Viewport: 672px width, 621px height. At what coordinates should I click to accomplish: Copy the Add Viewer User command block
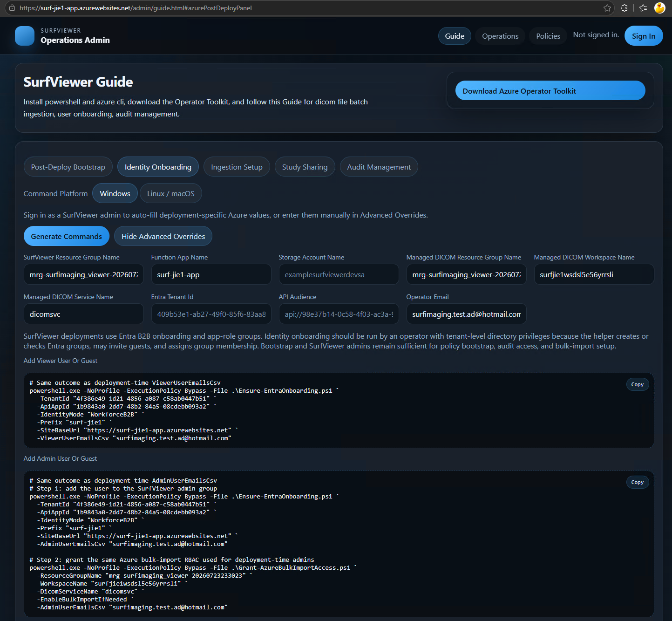(637, 384)
